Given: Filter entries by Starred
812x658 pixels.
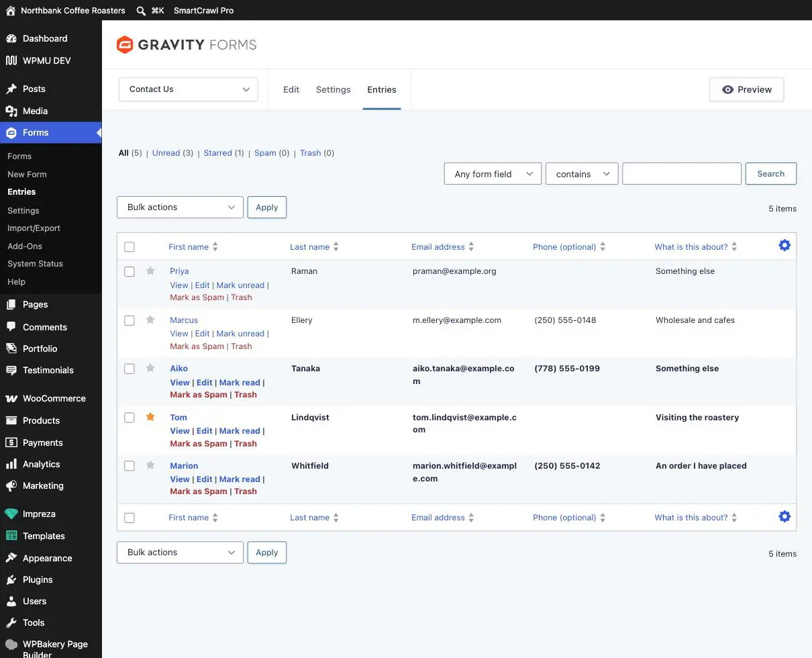Looking at the screenshot, I should (x=217, y=153).
